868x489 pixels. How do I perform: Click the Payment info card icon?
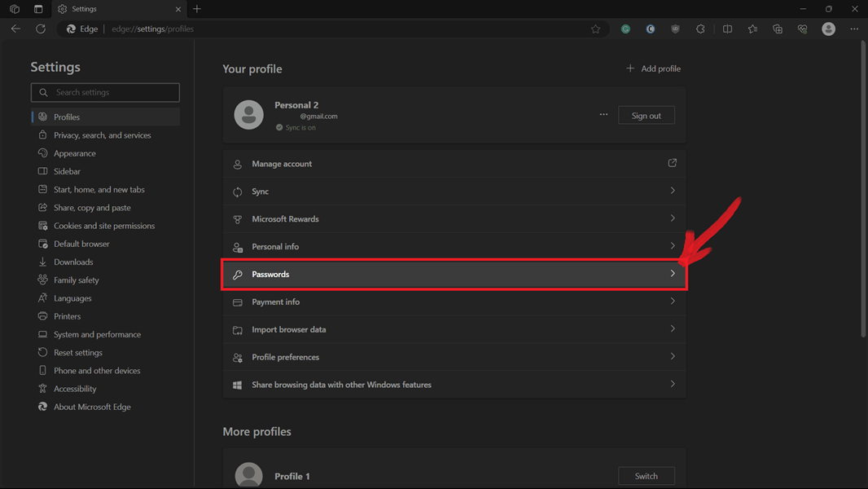coord(238,302)
